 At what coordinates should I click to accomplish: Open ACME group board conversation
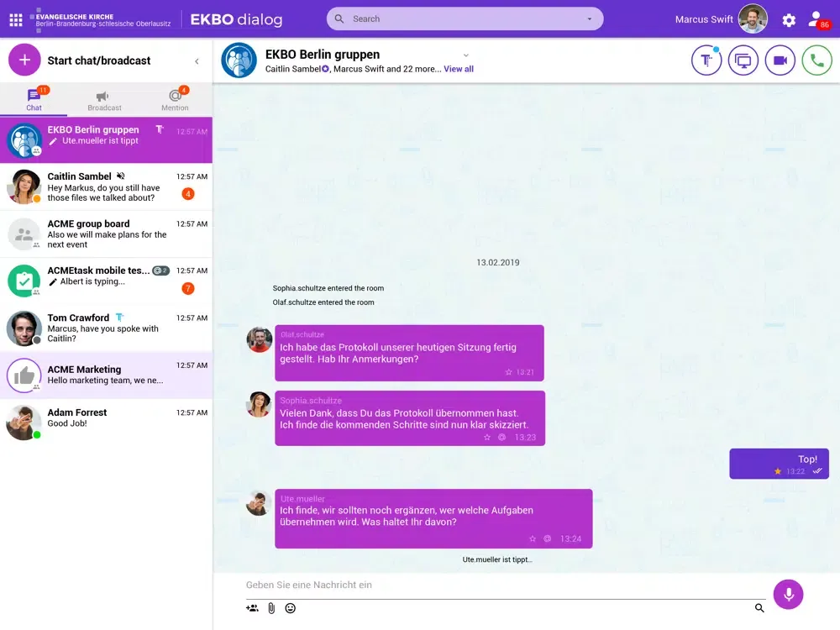click(x=106, y=234)
